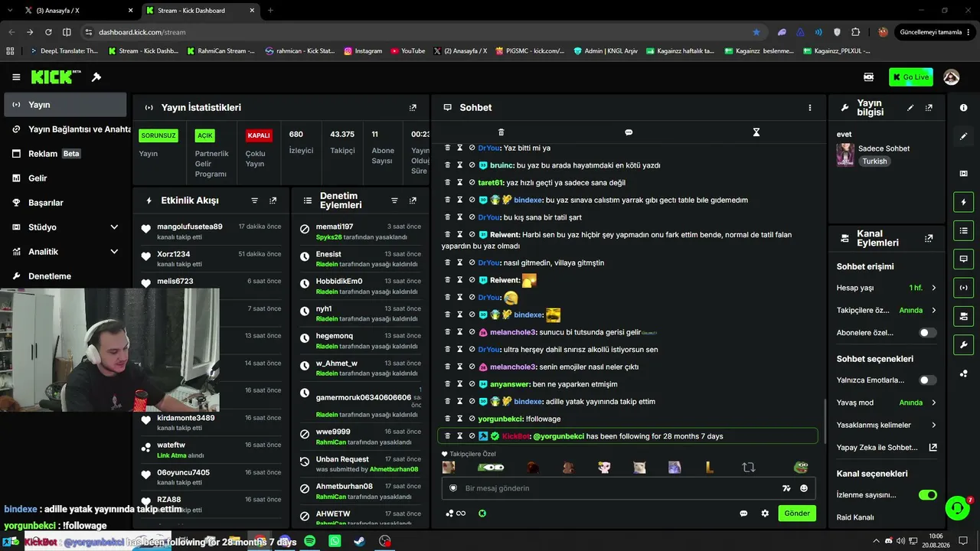The image size is (980, 551).
Task: Click the wrench icon in right sidebar
Action: point(963,344)
